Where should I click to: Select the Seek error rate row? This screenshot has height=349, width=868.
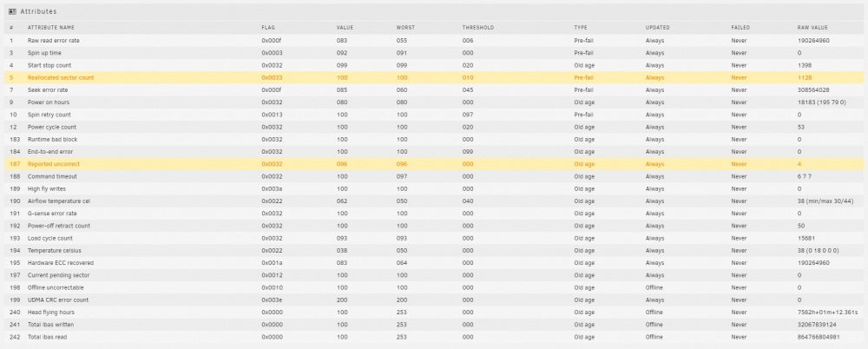coord(434,89)
